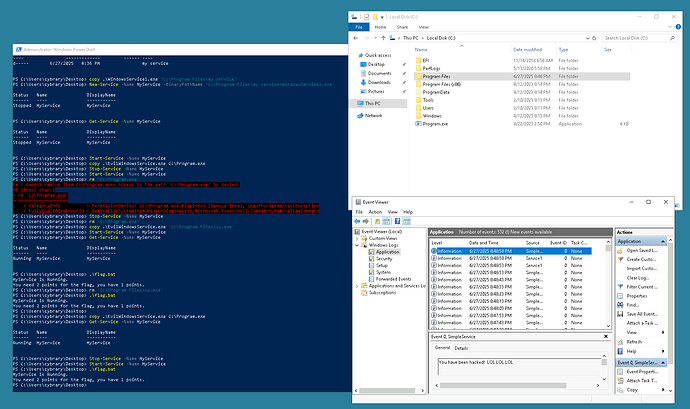Select the Windows folder in Local Disk (C:)
Viewport: 690px width, 409px height.
tap(432, 116)
